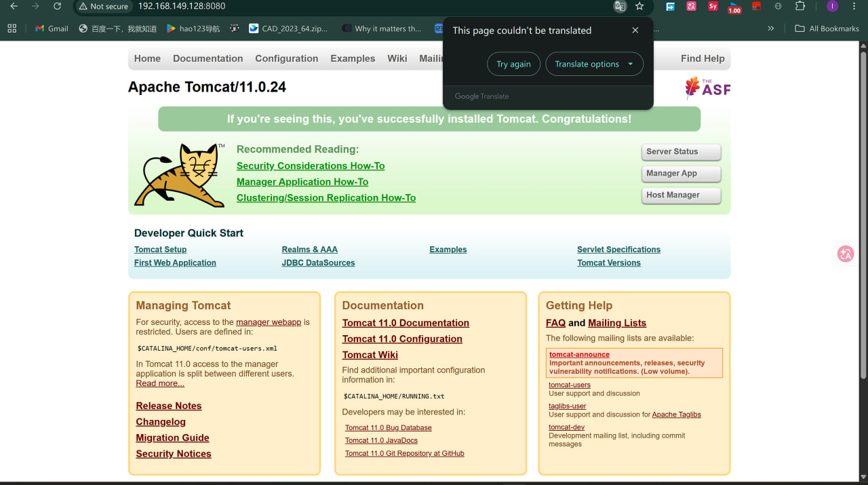Viewport: 868px width, 485px height.
Task: Open the Extensions puzzle-piece menu
Action: (800, 6)
